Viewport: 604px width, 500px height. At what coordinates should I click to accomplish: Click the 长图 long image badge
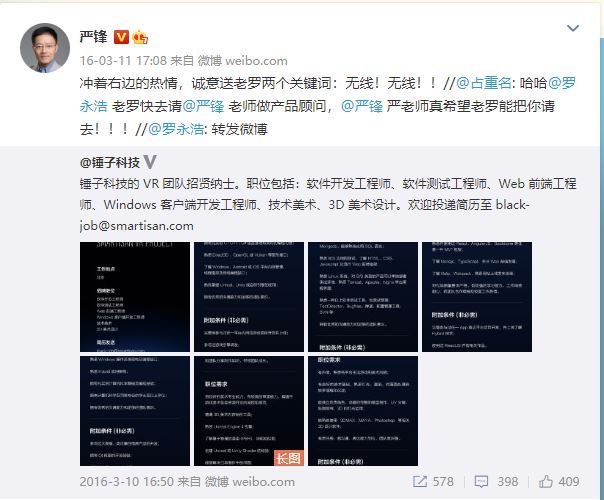289,458
